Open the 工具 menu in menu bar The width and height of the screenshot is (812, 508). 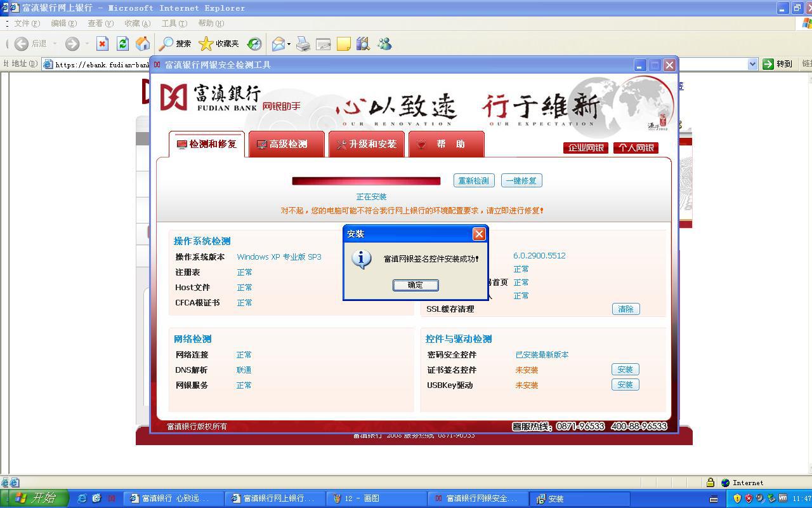pyautogui.click(x=174, y=23)
